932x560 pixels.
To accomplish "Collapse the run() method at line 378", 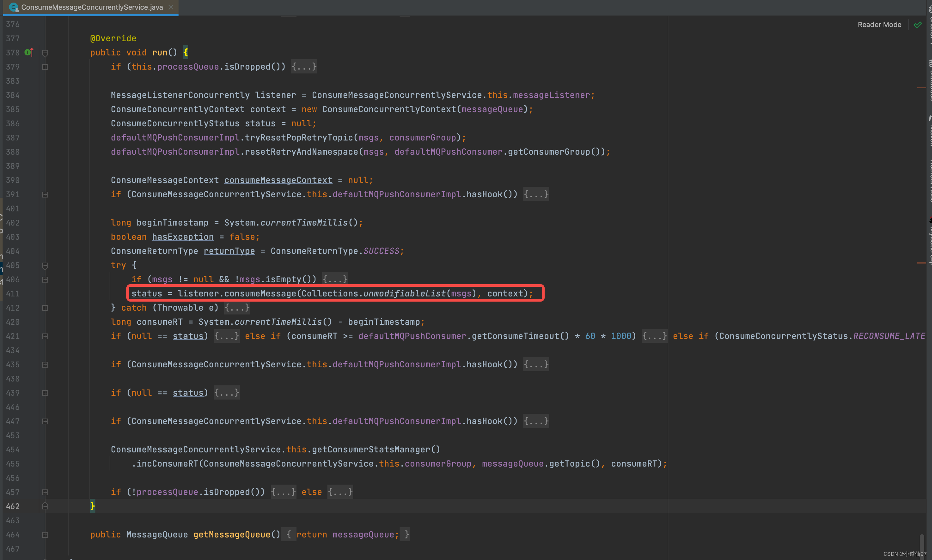I will click(45, 53).
